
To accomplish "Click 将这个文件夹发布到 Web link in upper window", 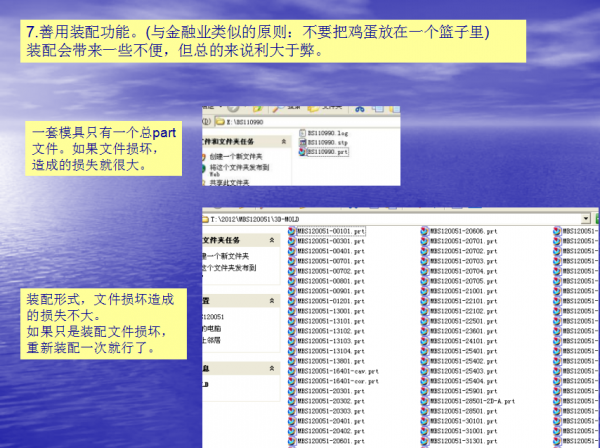I will (x=239, y=170).
